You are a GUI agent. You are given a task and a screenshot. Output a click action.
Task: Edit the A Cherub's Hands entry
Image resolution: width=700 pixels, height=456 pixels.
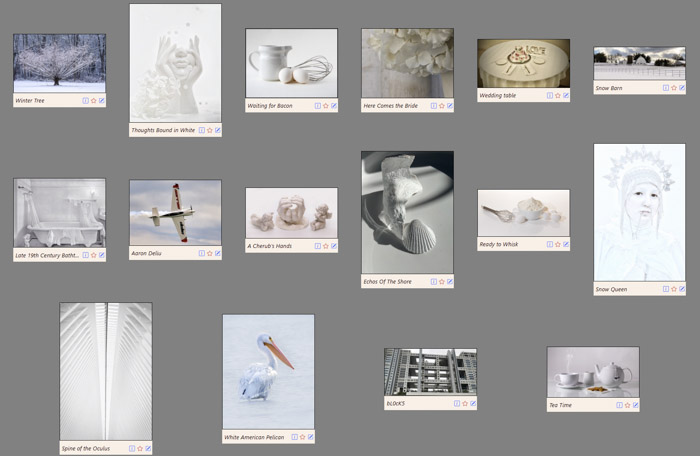[334, 246]
